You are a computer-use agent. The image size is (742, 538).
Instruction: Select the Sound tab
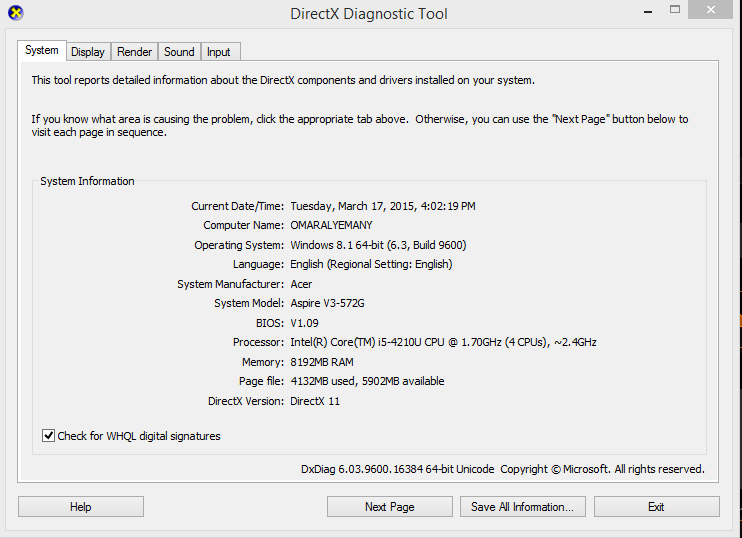[x=179, y=52]
